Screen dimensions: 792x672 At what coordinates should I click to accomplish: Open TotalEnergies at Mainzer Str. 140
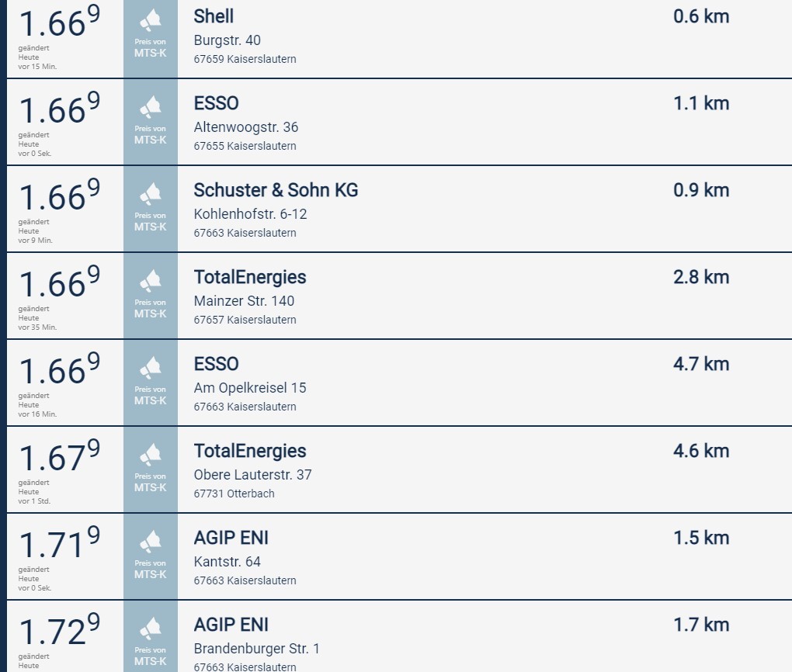[250, 278]
